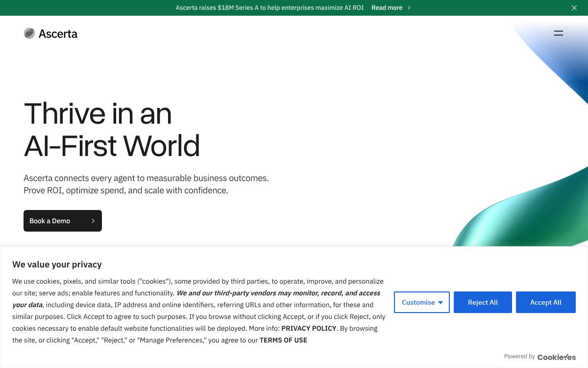
Task: Click the 'Prove ROI, optimize spend' line
Action: pos(126,190)
